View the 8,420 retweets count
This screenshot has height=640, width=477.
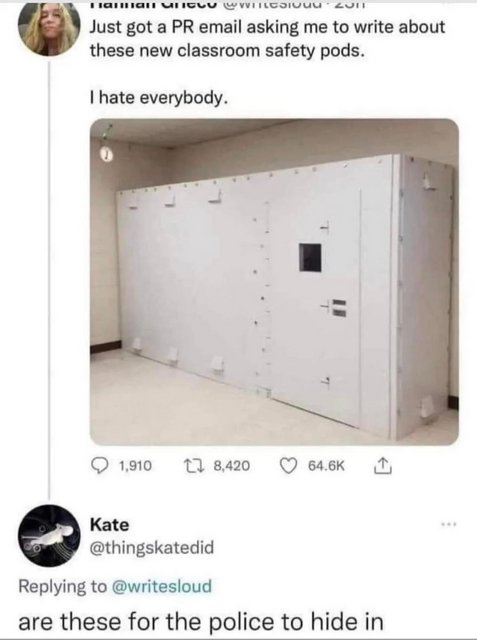tap(232, 466)
